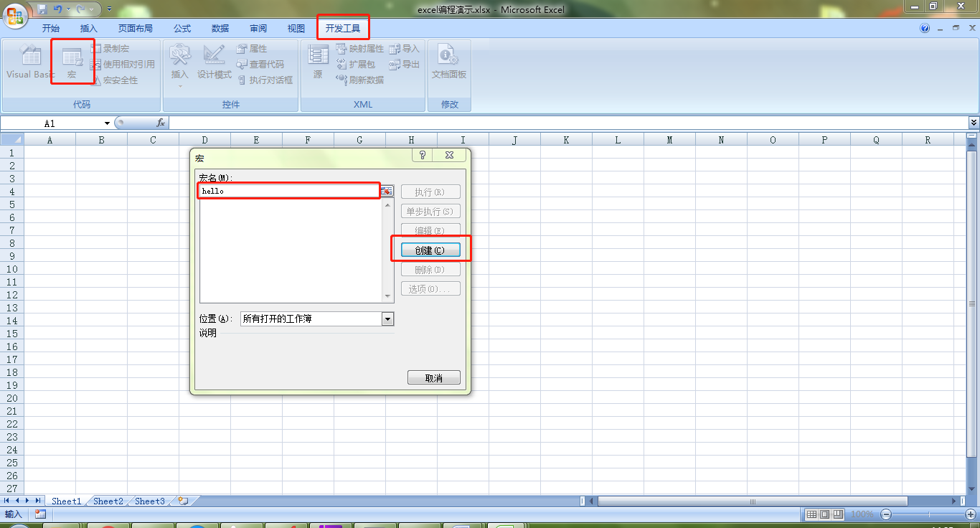Click the macro list scroll down arrow
Image resolution: width=980 pixels, height=528 pixels.
(x=389, y=296)
